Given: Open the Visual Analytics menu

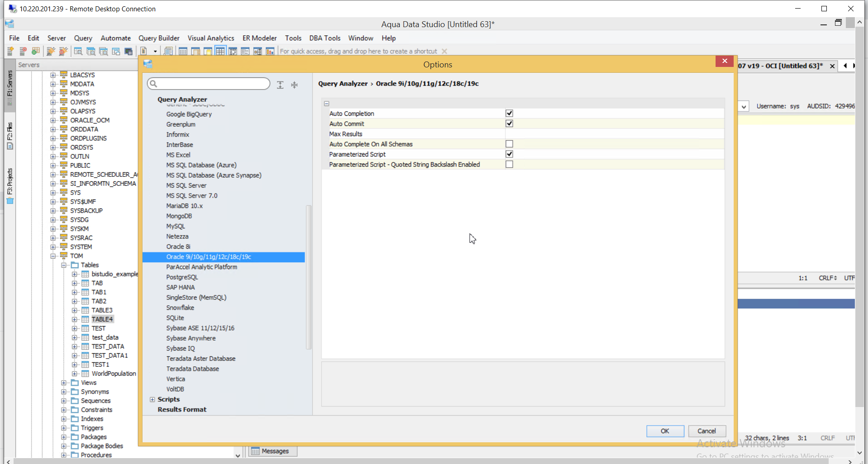Looking at the screenshot, I should point(211,38).
